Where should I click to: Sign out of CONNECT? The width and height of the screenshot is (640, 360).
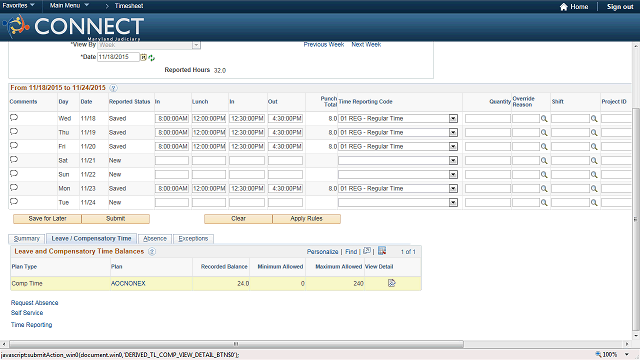[620, 7]
